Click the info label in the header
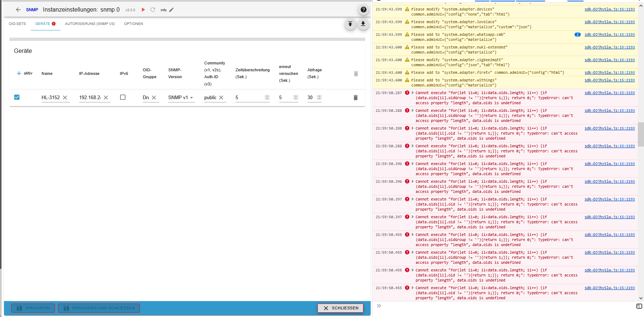Image resolution: width=644 pixels, height=317 pixels. coord(163,10)
